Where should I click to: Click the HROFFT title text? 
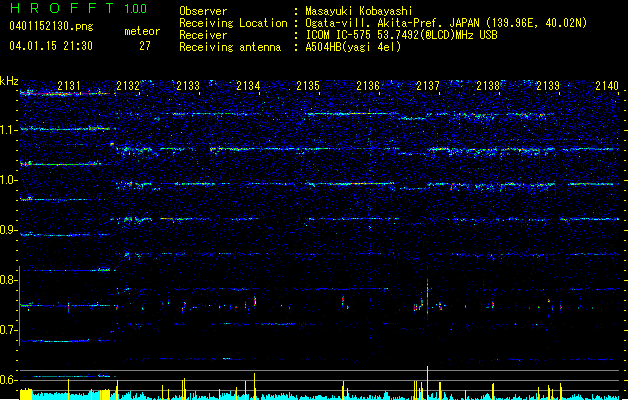click(62, 8)
